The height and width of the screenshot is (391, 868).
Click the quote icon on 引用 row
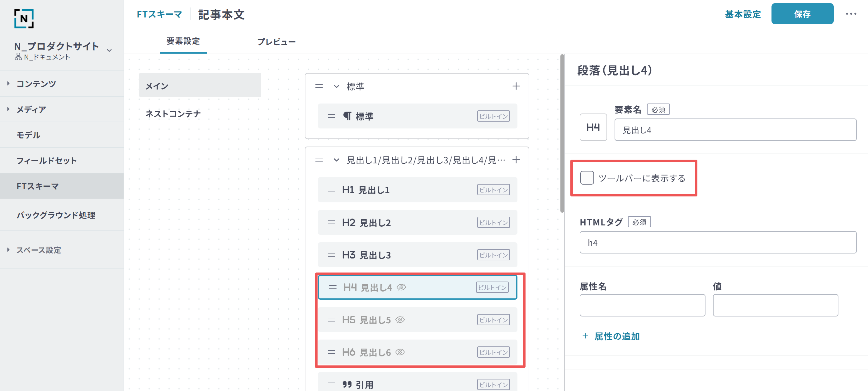347,384
